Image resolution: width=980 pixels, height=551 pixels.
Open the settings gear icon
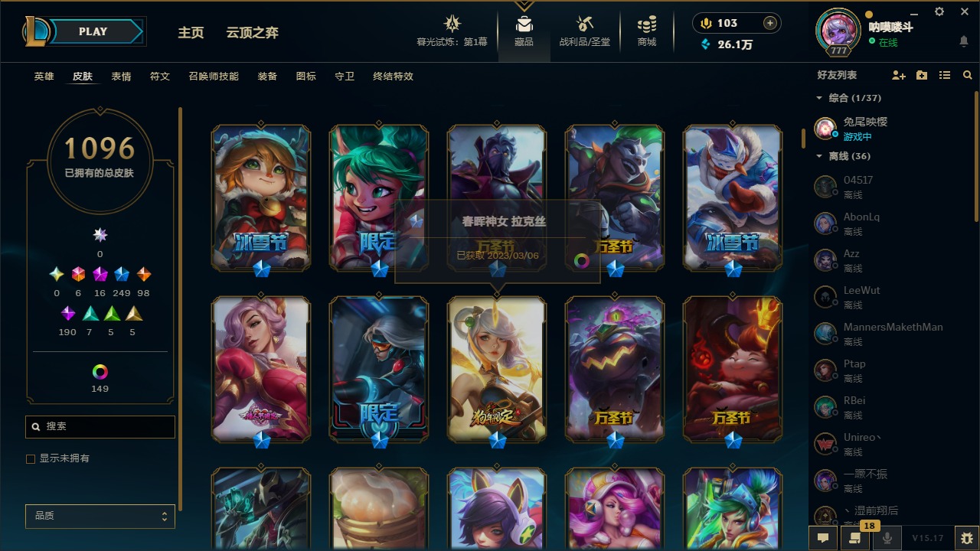tap(939, 11)
